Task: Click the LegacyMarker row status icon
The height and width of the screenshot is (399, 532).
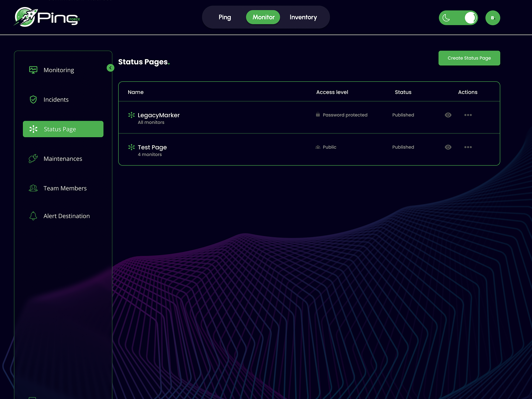Action: (132, 115)
